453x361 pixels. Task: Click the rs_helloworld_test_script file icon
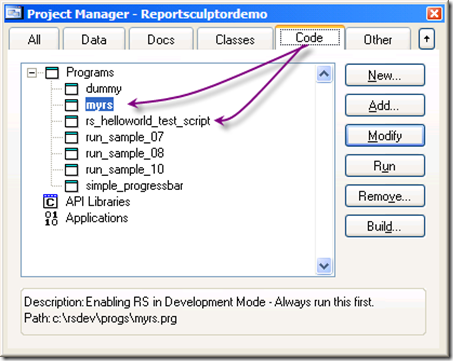point(71,121)
